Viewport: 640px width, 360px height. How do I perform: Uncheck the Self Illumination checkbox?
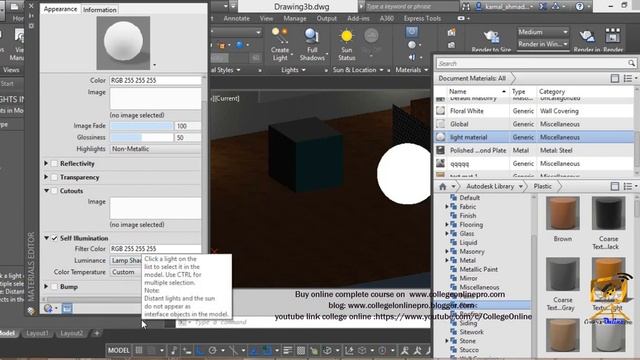[x=54, y=238]
